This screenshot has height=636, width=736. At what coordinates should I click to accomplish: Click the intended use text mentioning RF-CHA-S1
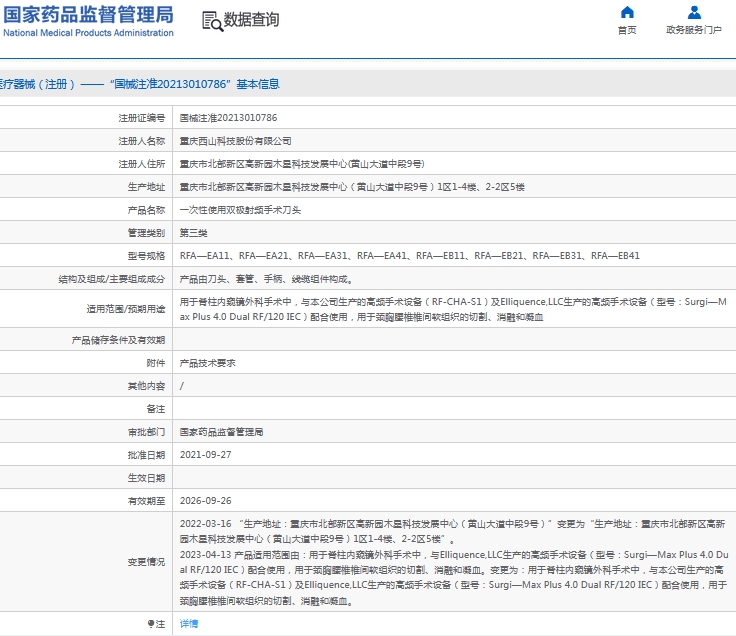(453, 309)
